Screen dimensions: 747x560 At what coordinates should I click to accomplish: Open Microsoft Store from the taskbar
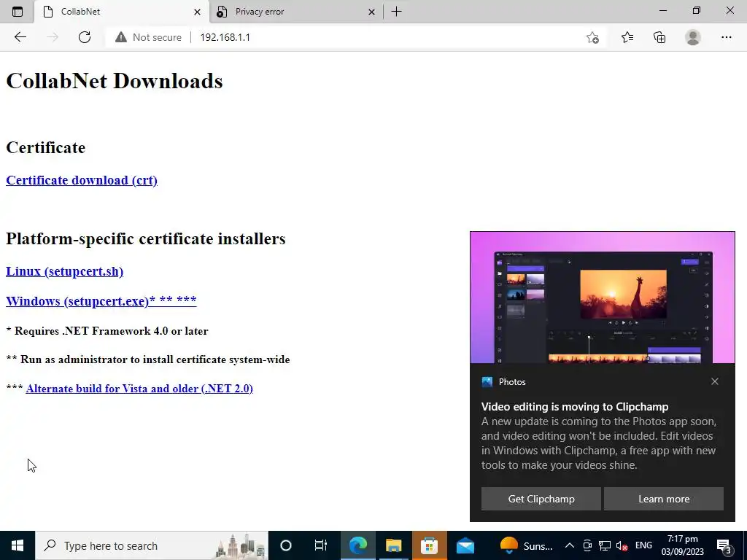point(429,545)
